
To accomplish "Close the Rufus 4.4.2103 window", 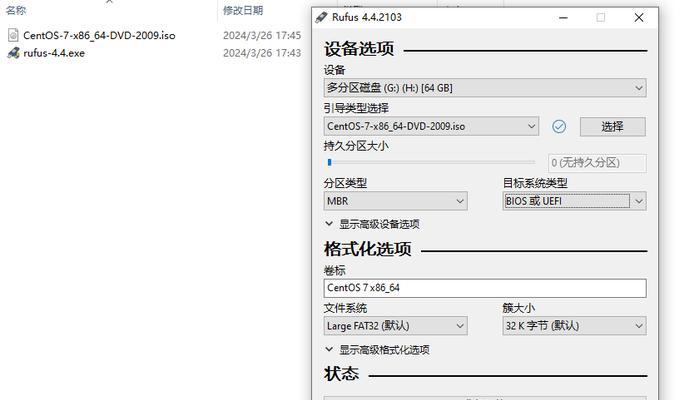I will coord(639,17).
